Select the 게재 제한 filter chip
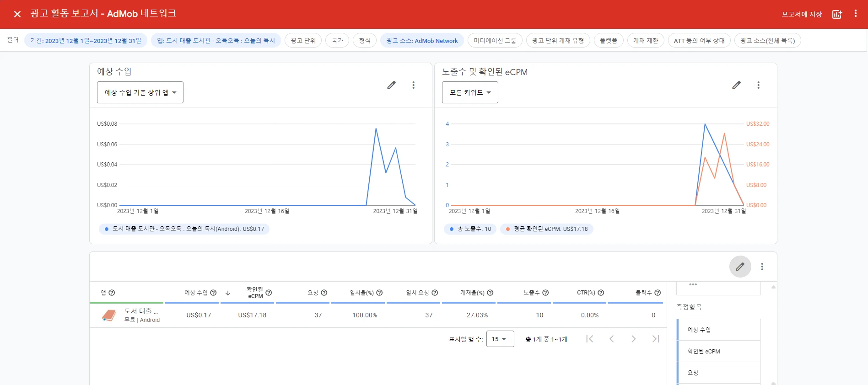 [646, 41]
